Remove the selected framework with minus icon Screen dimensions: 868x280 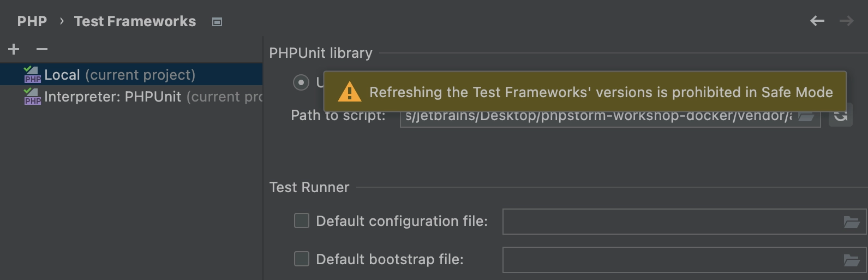click(42, 50)
